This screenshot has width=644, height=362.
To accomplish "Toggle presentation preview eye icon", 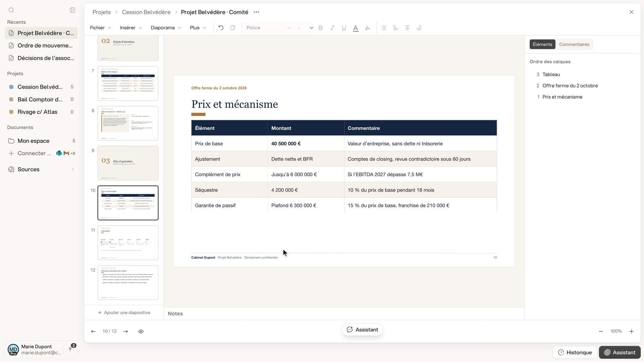I will pos(141,331).
